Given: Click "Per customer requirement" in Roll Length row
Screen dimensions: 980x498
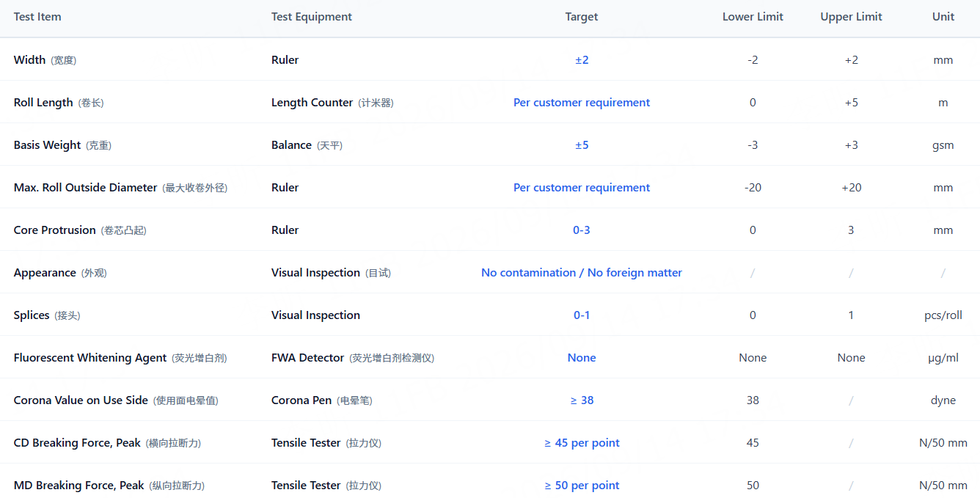Looking at the screenshot, I should point(582,103).
